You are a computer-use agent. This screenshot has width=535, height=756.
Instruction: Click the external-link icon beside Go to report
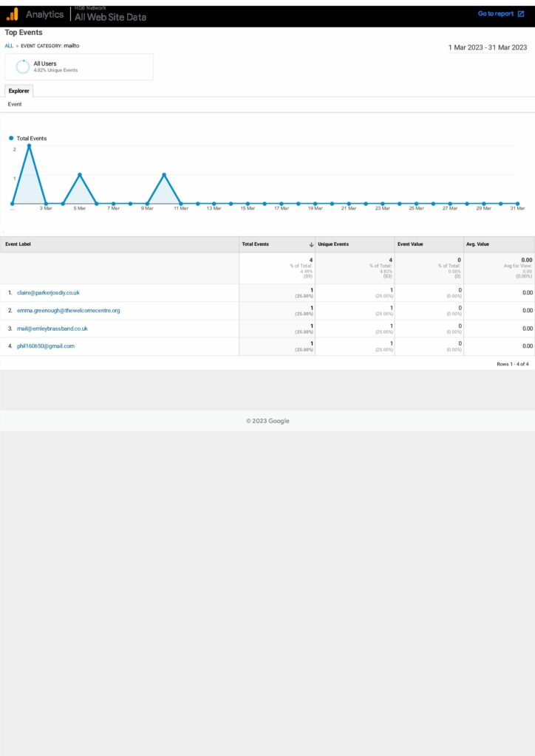point(521,14)
